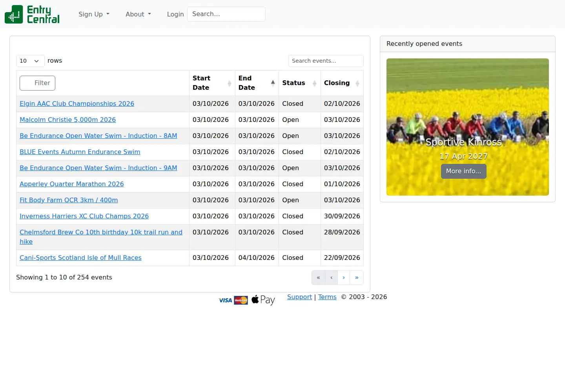
Task: Click the Recently opened events heading
Action: (425, 44)
